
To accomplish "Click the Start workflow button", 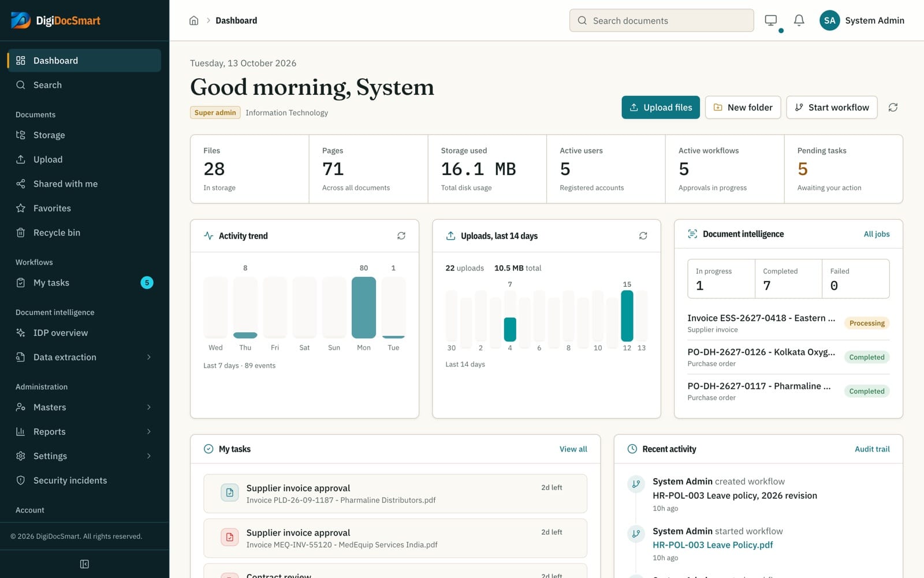I will click(832, 108).
